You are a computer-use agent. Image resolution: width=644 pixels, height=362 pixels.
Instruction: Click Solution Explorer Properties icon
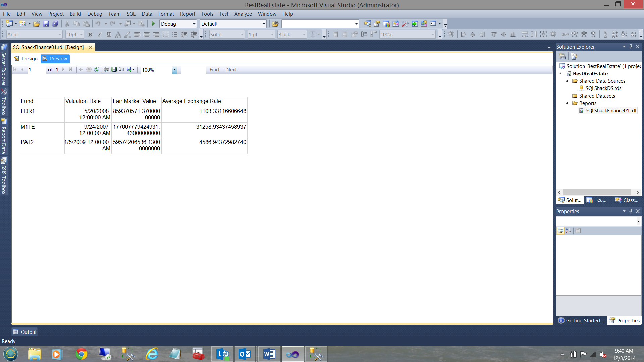(562, 56)
